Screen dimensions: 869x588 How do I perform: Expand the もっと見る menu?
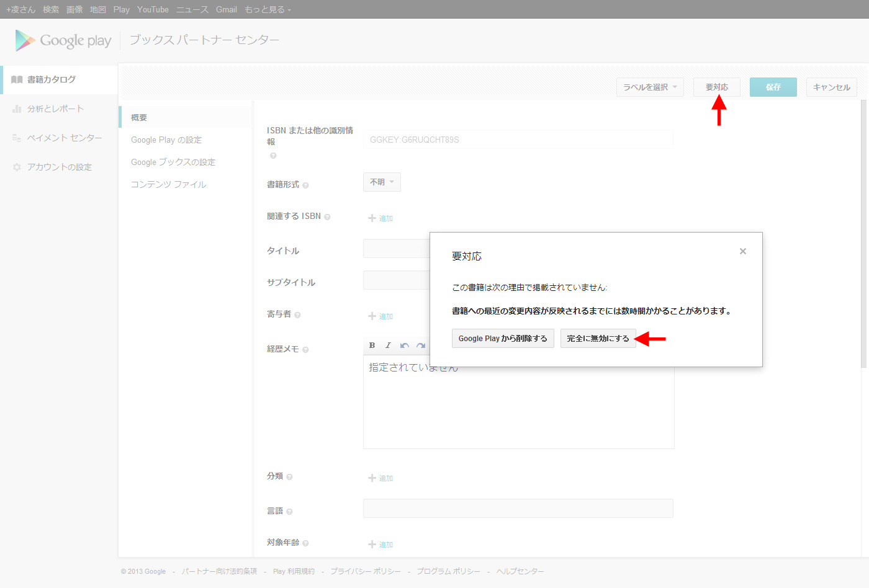pos(268,9)
